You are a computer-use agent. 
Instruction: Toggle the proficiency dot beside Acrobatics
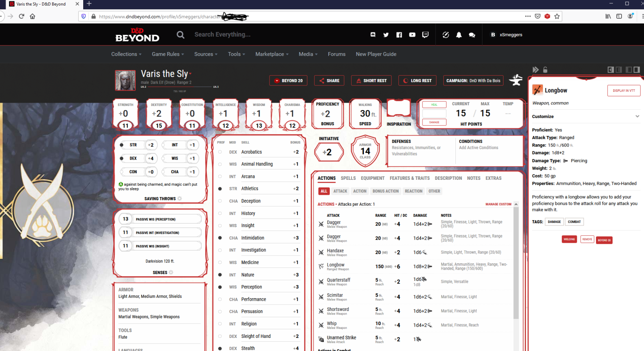pos(220,152)
